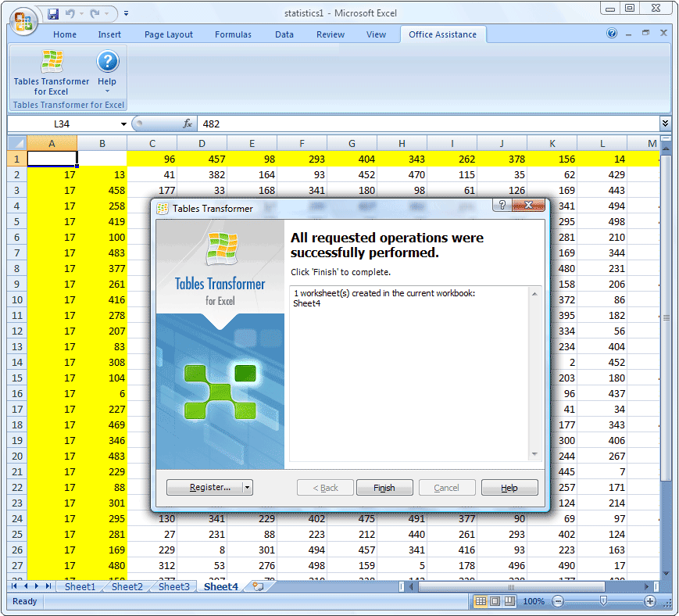Click the worksheet vertical scroll down arrow

tap(666, 574)
